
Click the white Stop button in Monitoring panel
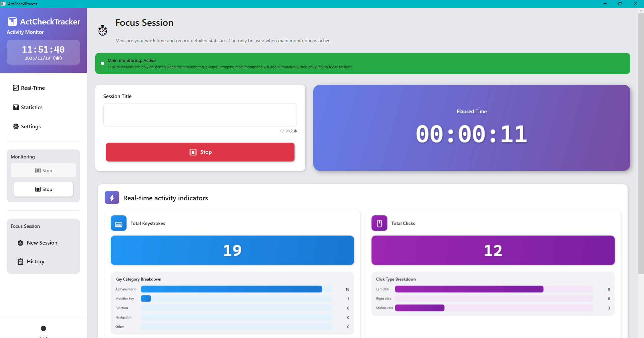tap(44, 189)
